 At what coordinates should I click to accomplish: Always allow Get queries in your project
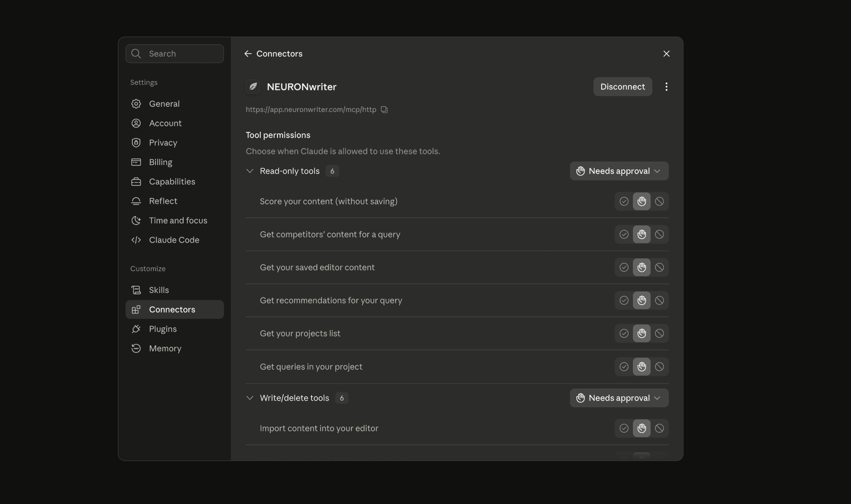point(624,366)
